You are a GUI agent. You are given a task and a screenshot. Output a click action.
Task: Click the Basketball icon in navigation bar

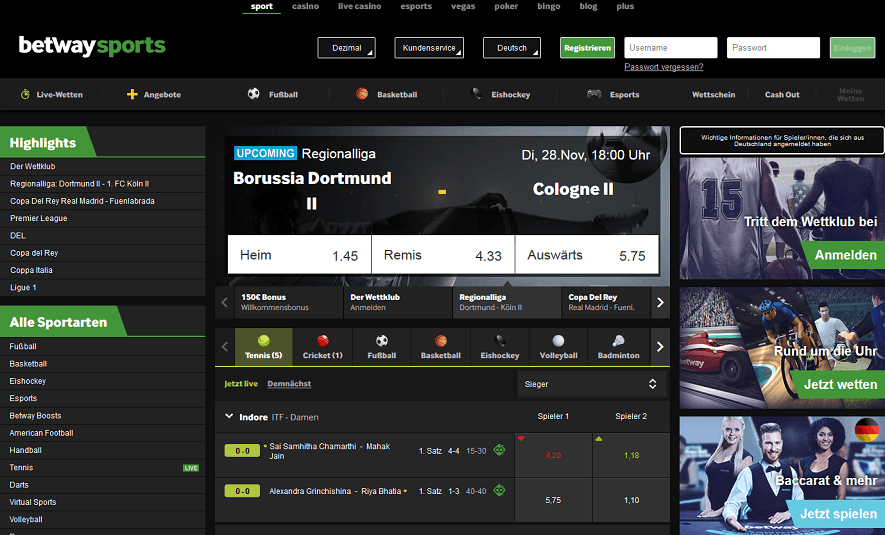362,94
